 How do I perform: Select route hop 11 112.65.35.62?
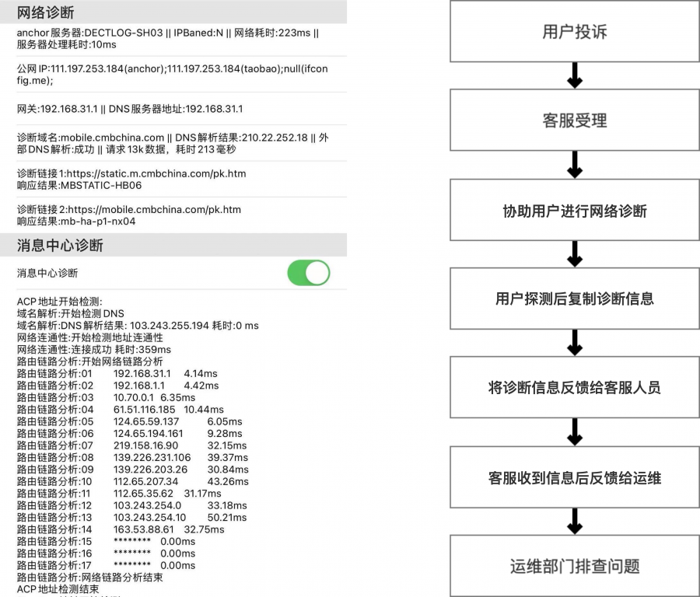(119, 494)
